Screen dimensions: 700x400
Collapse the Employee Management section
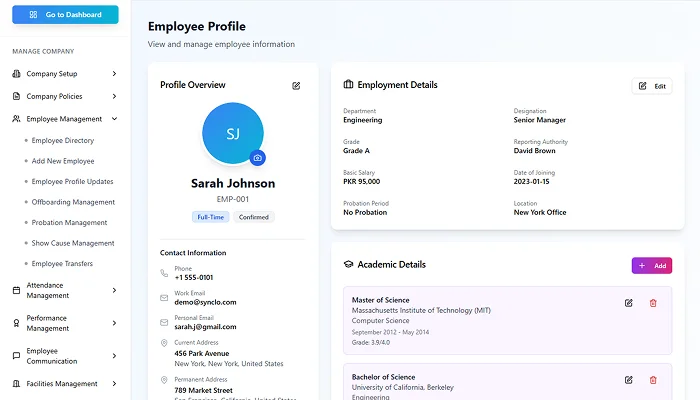[x=114, y=119]
